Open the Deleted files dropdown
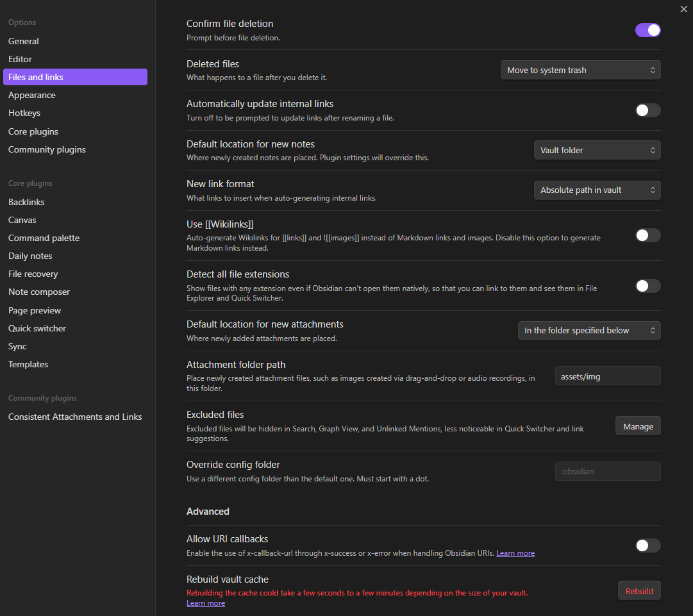The width and height of the screenshot is (693, 616). [x=580, y=70]
